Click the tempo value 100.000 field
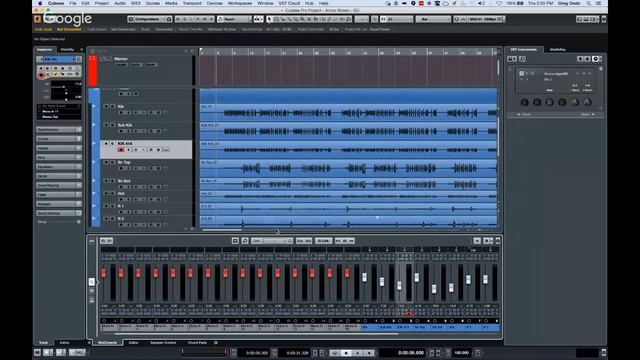The width and height of the screenshot is (640, 360). pyautogui.click(x=461, y=353)
